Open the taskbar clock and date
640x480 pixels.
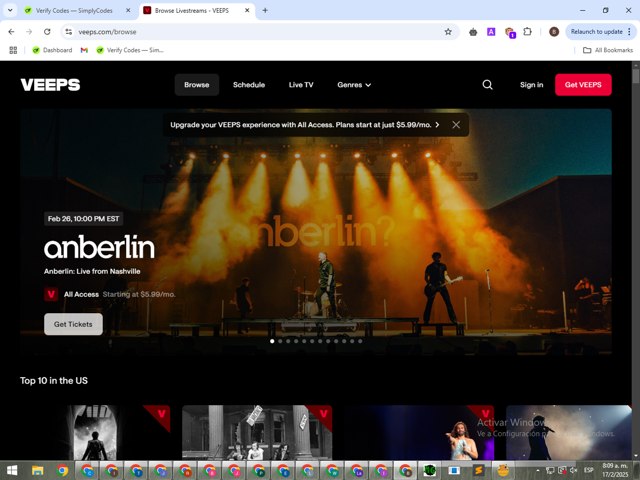(615, 470)
